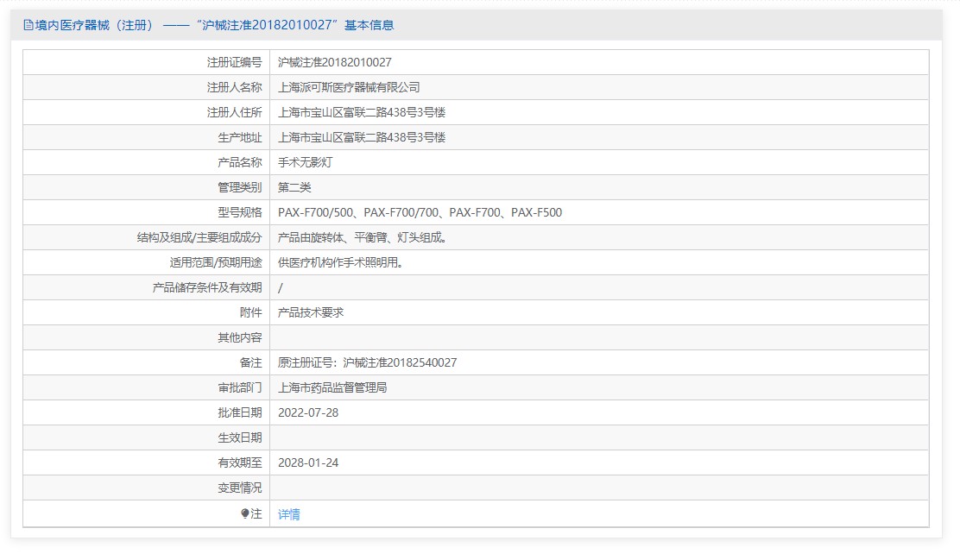Image resolution: width=960 pixels, height=560 pixels.
Task: Click the slash value for 产品储存条件及有效期
Action: (x=281, y=288)
